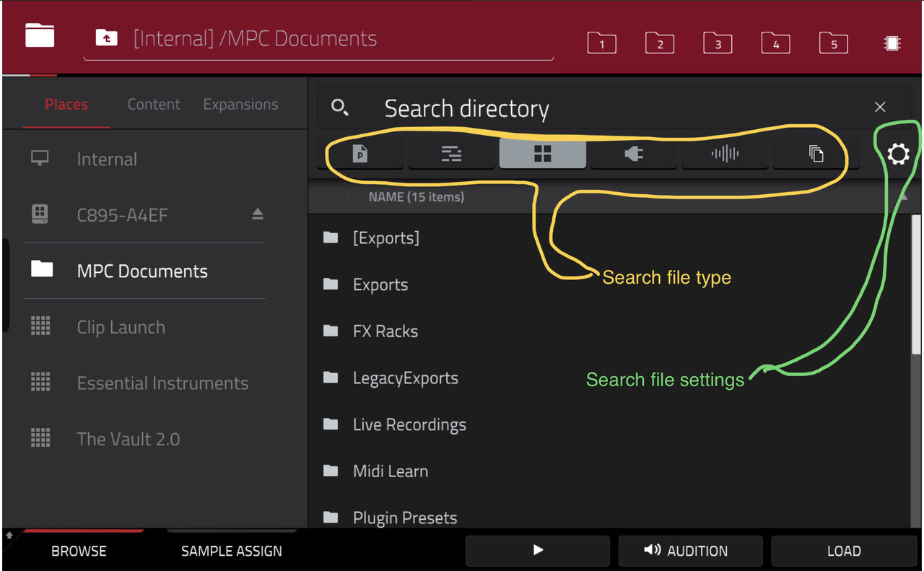The image size is (924, 571).
Task: Click the LOAD button
Action: 844,551
